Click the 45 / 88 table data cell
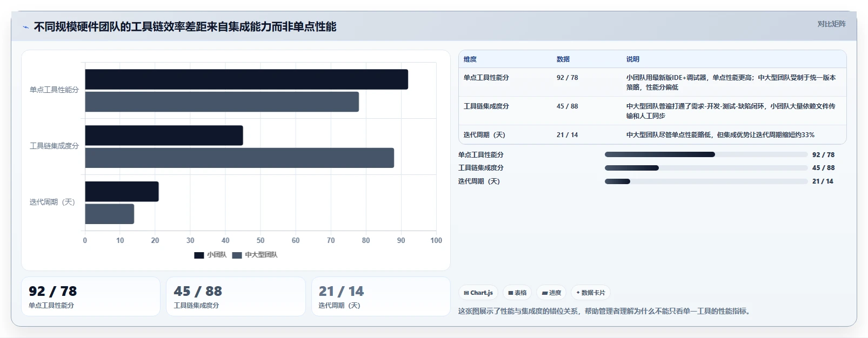 pyautogui.click(x=567, y=106)
